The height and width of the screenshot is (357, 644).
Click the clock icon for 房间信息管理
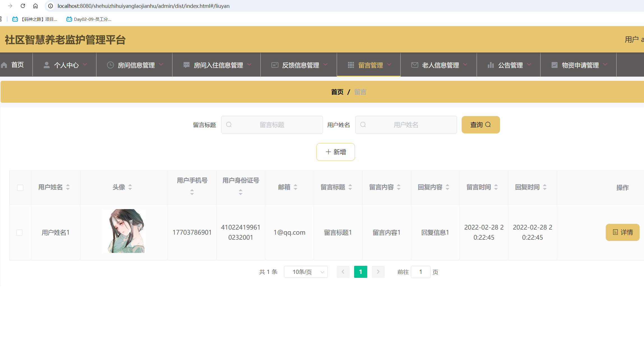[110, 65]
